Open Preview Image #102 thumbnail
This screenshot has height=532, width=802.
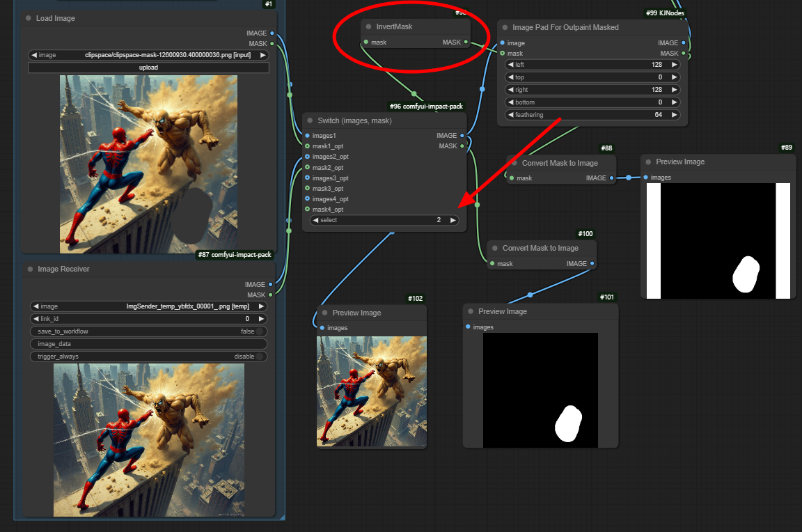click(372, 391)
